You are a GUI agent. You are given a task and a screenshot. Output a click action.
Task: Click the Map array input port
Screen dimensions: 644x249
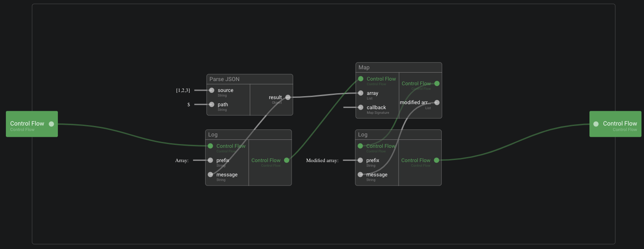coord(361,93)
